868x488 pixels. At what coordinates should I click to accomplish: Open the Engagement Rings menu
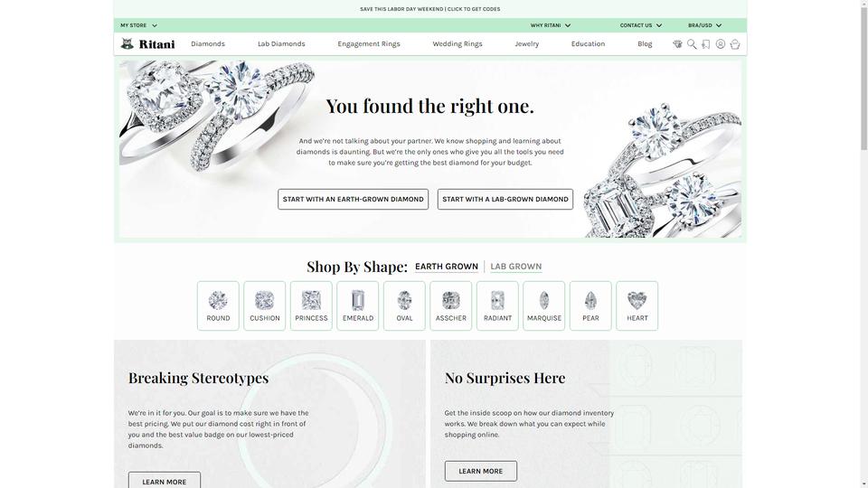pyautogui.click(x=369, y=43)
